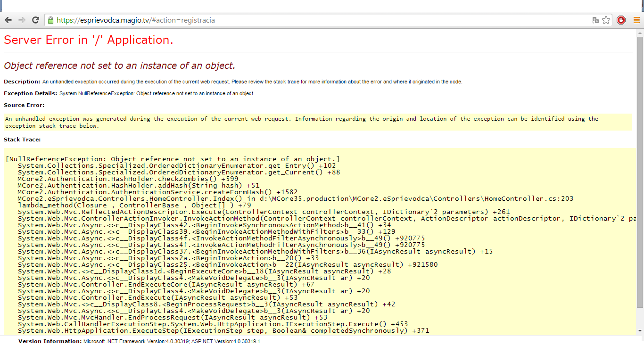The width and height of the screenshot is (644, 362).
Task: Click the "Description:" label
Action: [x=22, y=82]
